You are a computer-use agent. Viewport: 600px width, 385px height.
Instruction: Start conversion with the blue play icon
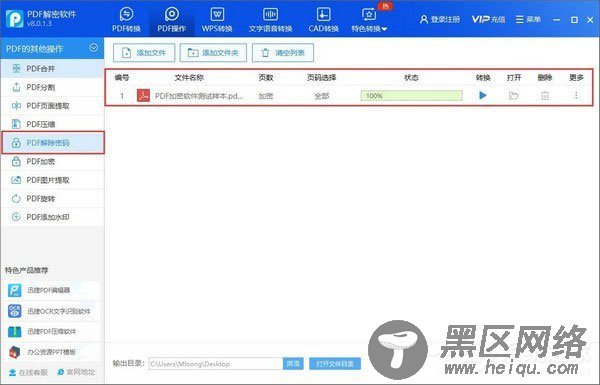[x=483, y=95]
